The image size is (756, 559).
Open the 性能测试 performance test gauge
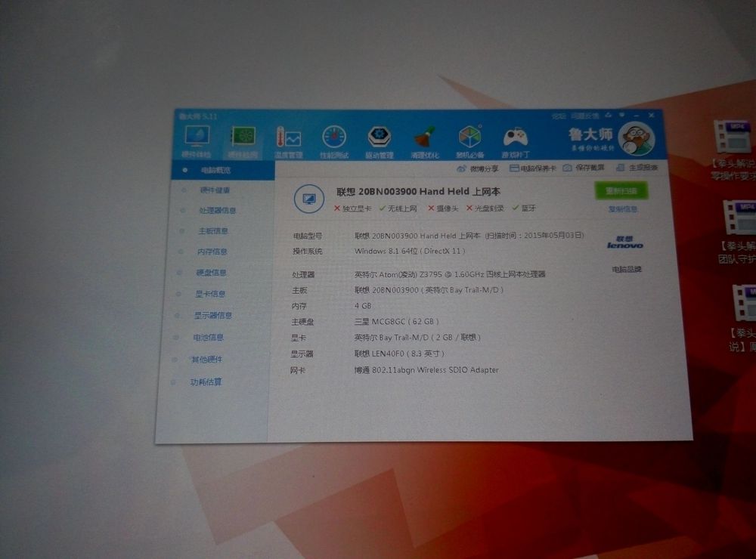click(x=333, y=142)
